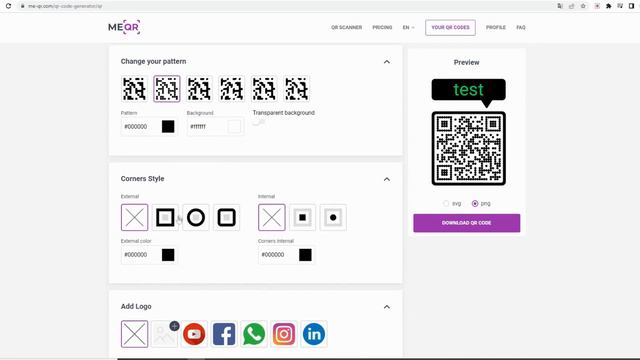This screenshot has width=640, height=360.
Task: Bookmark this page with the star icon
Action: point(583,6)
